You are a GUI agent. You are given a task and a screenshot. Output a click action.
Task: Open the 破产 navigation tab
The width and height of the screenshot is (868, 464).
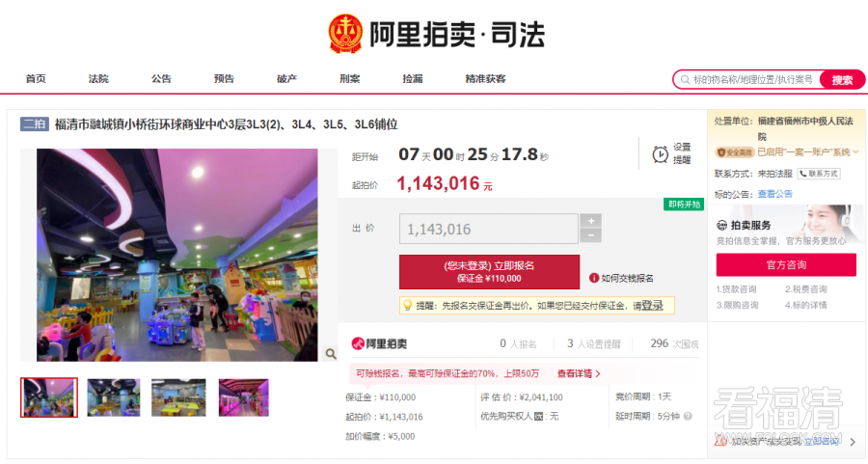coord(286,79)
